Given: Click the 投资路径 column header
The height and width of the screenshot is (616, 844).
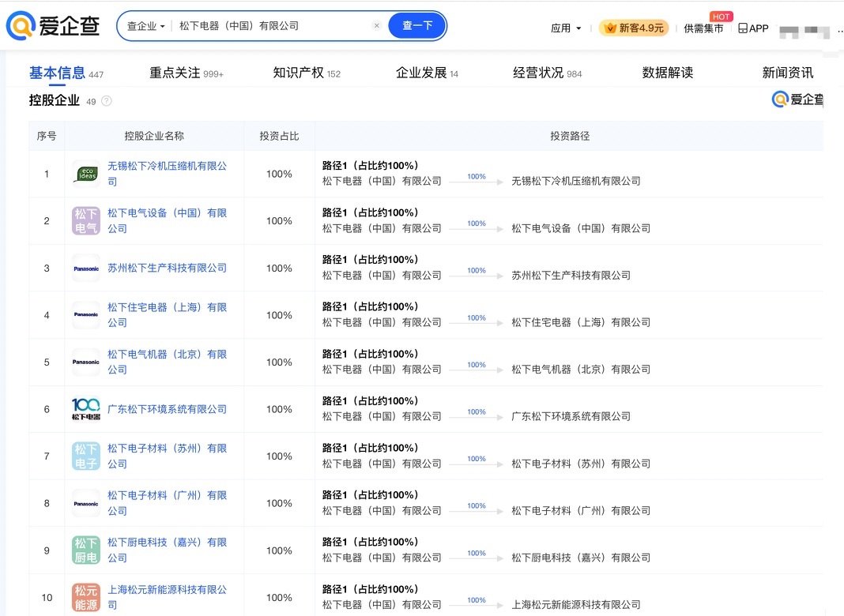Looking at the screenshot, I should [570, 136].
